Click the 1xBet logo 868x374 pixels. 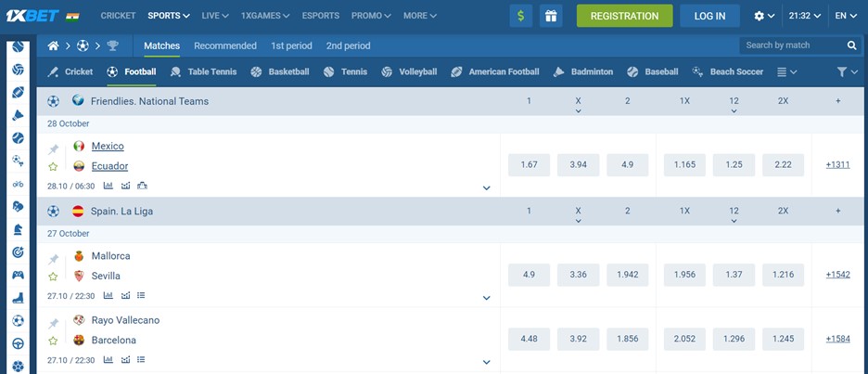tap(32, 16)
